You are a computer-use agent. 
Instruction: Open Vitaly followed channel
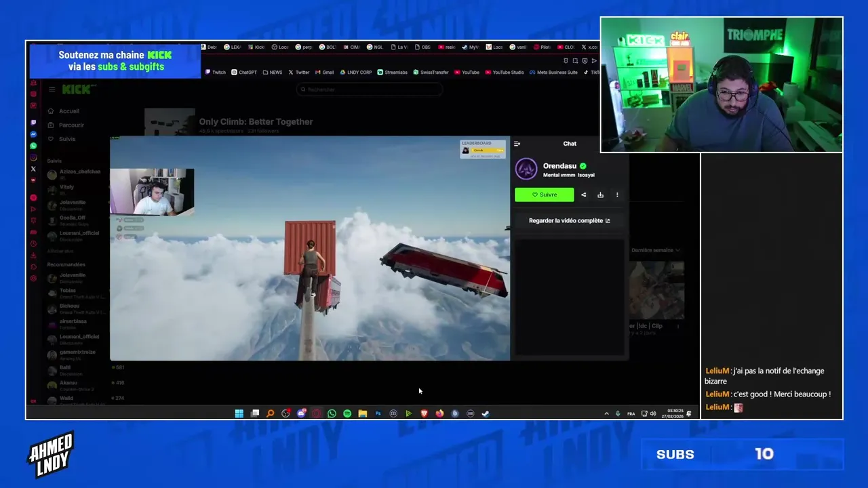pos(75,189)
